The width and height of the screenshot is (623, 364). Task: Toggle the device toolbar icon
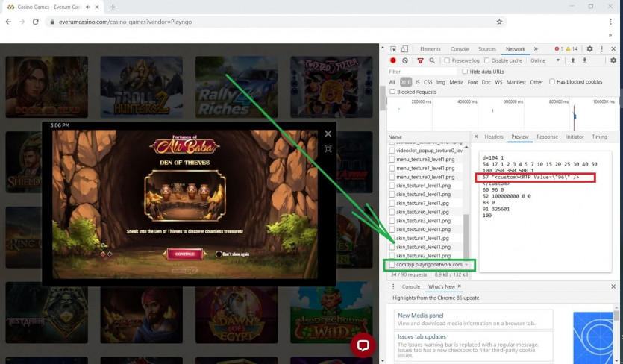tap(404, 49)
